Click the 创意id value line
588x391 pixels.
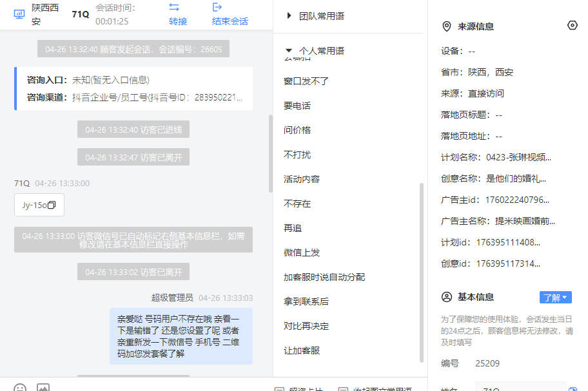[491, 263]
